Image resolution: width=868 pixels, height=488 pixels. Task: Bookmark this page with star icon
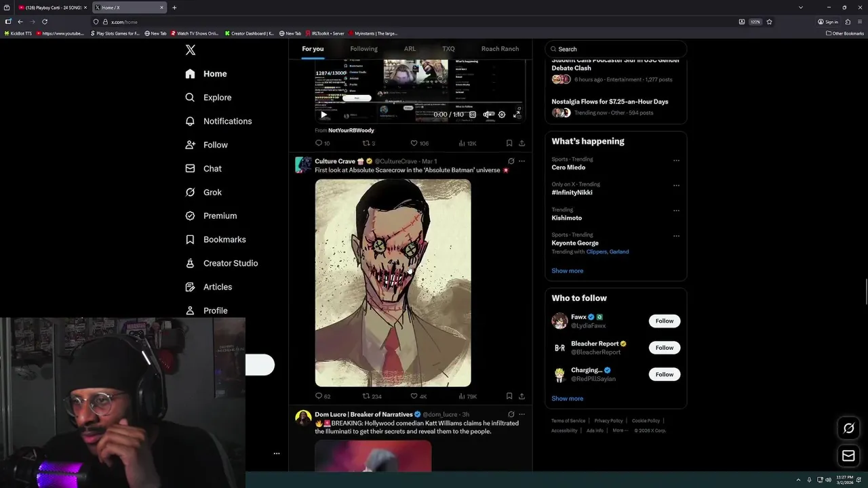(x=769, y=22)
